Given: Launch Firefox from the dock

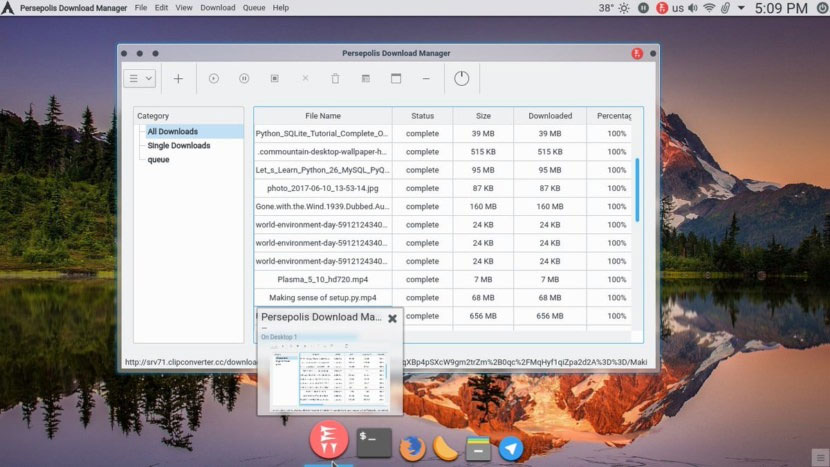Looking at the screenshot, I should tap(410, 448).
